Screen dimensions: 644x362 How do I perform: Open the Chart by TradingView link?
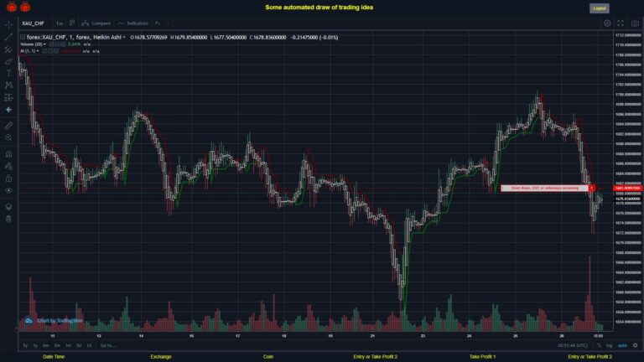point(60,321)
